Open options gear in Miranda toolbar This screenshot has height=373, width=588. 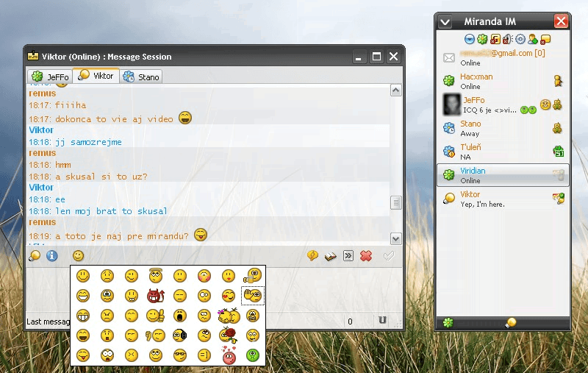520,39
